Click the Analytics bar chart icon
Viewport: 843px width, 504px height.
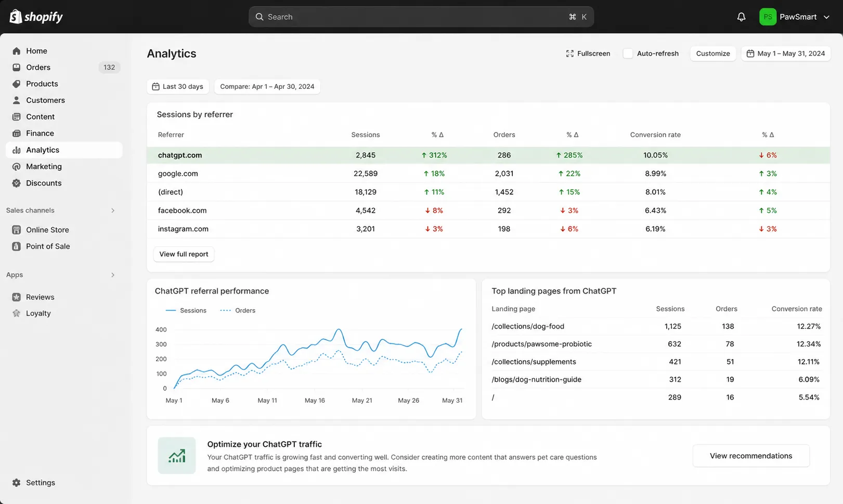pos(17,150)
